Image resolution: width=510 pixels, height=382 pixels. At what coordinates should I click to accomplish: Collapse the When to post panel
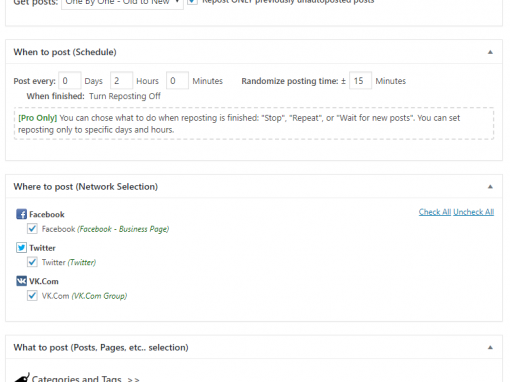coord(490,52)
